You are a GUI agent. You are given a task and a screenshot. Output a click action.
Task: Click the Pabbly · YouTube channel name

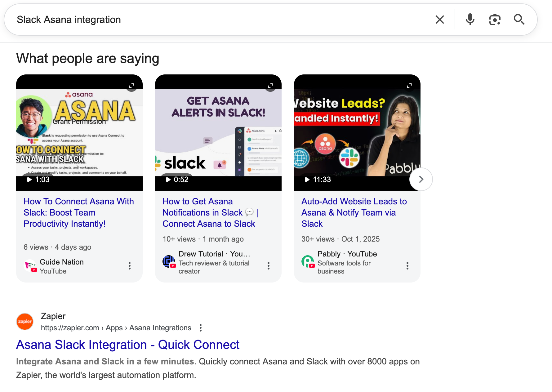tap(347, 254)
